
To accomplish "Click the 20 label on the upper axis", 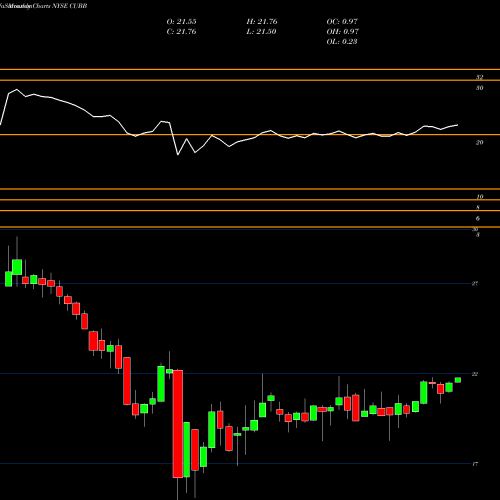I will click(479, 143).
